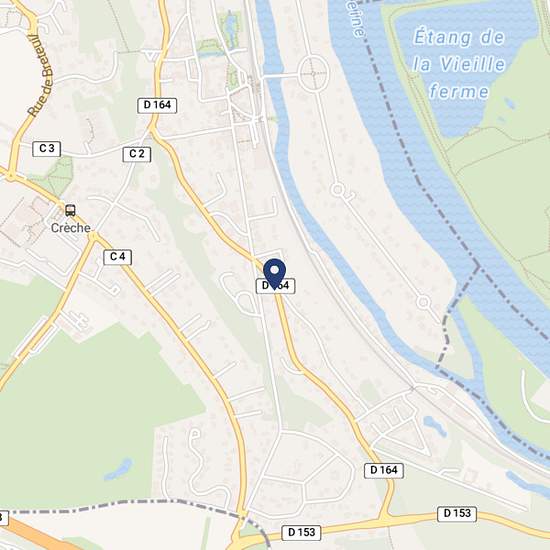The height and width of the screenshot is (550, 550).
Task: Select the C 2 road shield
Action: tap(137, 154)
